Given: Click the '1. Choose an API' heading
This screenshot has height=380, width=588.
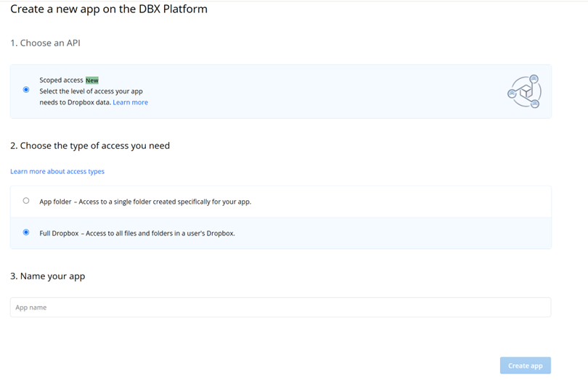Looking at the screenshot, I should coord(46,43).
